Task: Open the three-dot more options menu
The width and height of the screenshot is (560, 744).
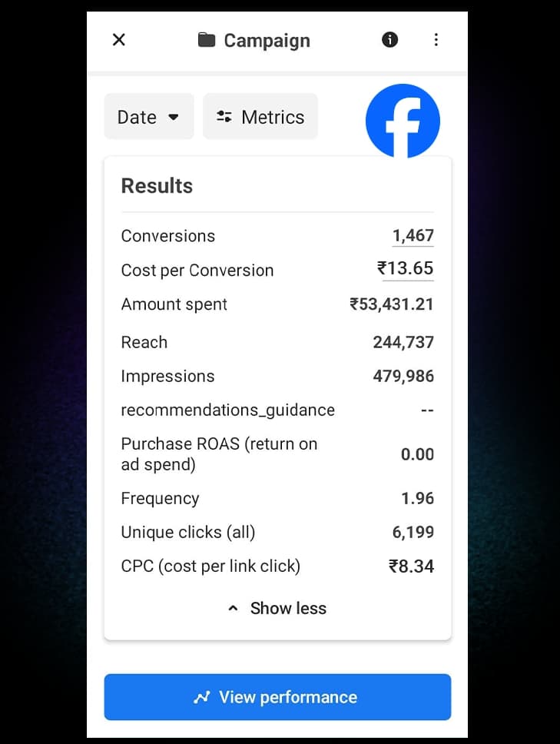Action: [436, 40]
